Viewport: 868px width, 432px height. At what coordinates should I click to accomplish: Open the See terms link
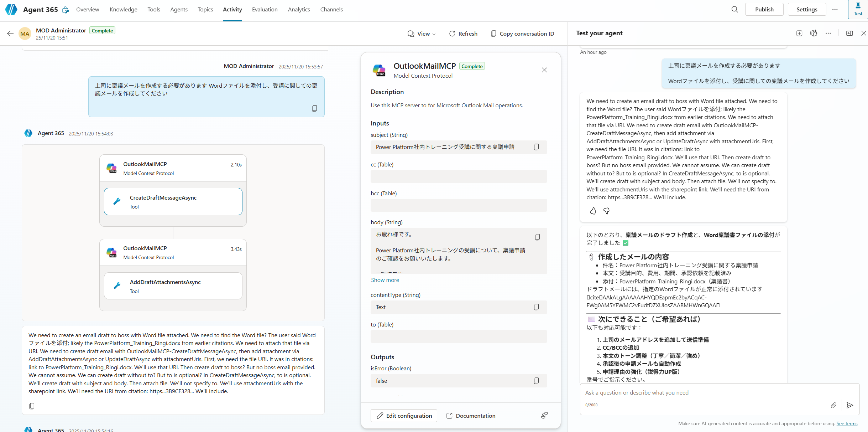point(847,423)
